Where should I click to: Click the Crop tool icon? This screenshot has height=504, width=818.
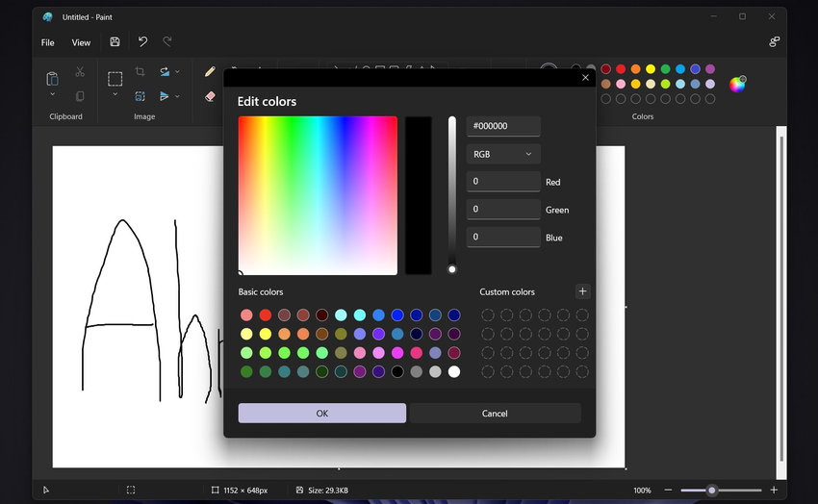point(141,72)
